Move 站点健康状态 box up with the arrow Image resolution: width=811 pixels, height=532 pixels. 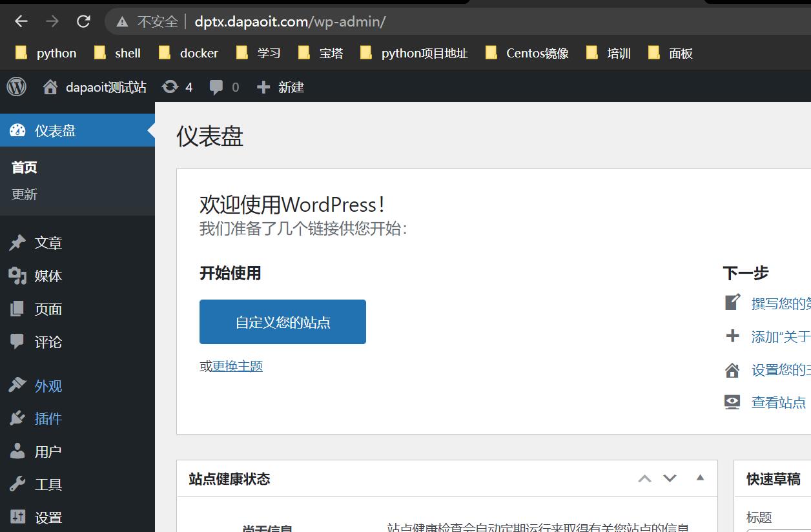[x=644, y=478]
